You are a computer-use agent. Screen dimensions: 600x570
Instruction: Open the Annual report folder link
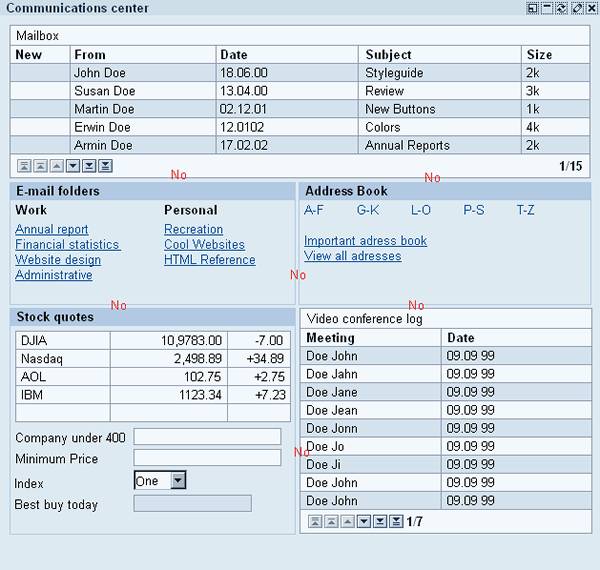point(52,230)
